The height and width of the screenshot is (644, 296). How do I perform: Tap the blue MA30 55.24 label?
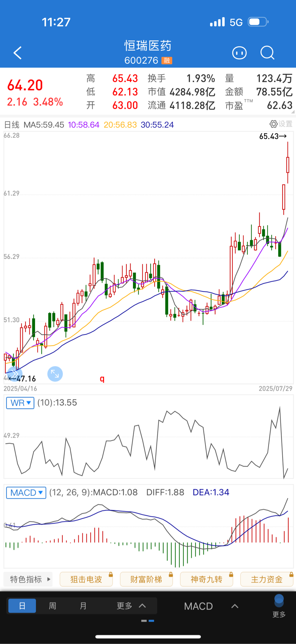point(157,125)
